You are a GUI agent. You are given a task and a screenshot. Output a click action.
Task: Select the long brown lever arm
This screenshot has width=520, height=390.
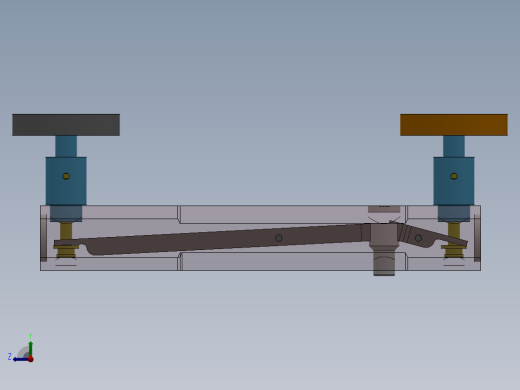[213, 239]
